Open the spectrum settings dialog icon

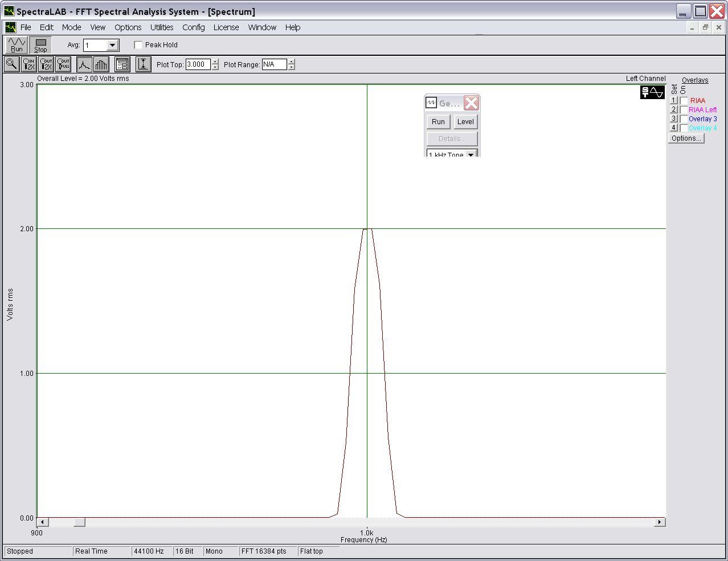tap(122, 64)
